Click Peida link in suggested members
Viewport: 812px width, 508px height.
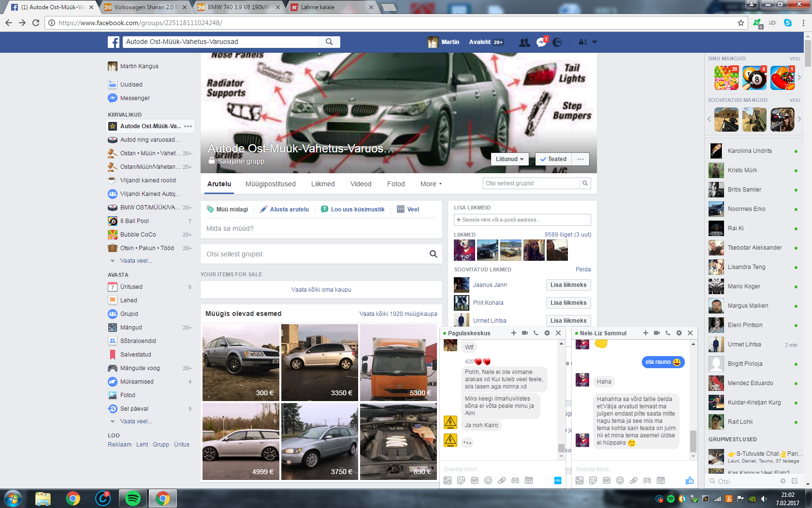click(x=583, y=269)
